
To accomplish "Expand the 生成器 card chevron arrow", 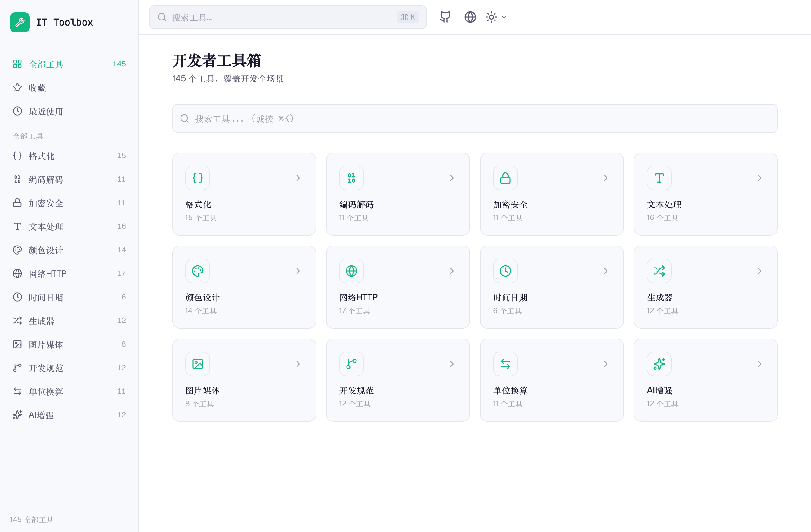I will click(759, 271).
